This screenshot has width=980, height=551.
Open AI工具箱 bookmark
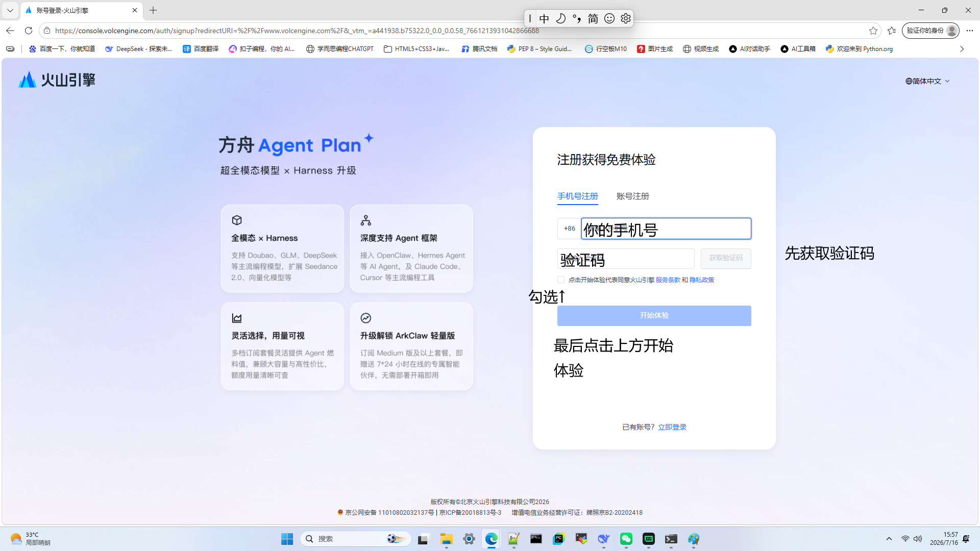(798, 49)
